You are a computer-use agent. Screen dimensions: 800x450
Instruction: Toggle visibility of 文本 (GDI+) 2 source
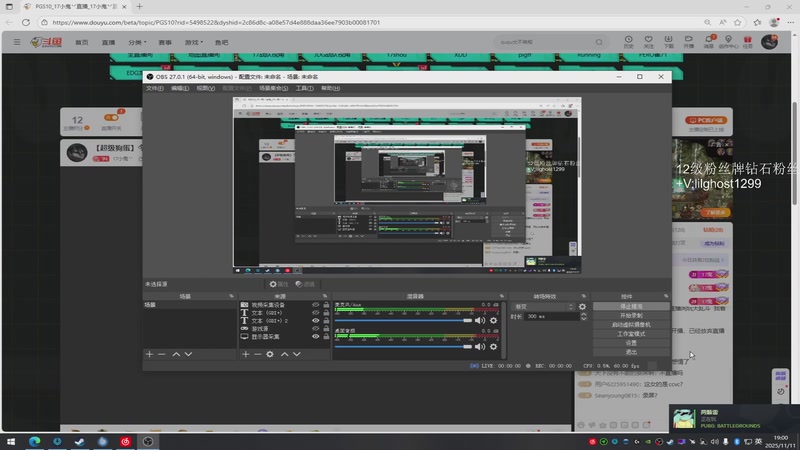click(x=315, y=321)
